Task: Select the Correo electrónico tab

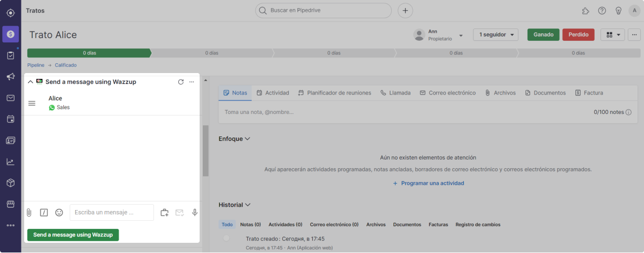Action: tap(447, 93)
